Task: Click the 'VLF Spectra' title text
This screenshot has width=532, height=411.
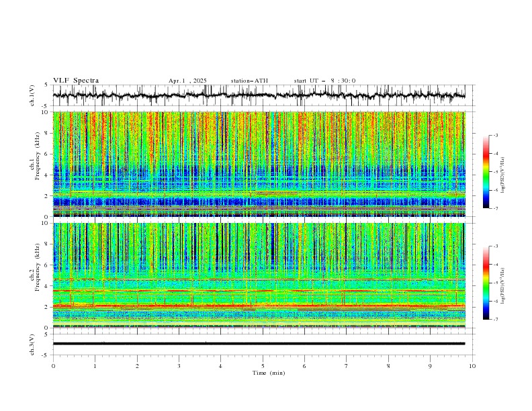Action: (76, 81)
